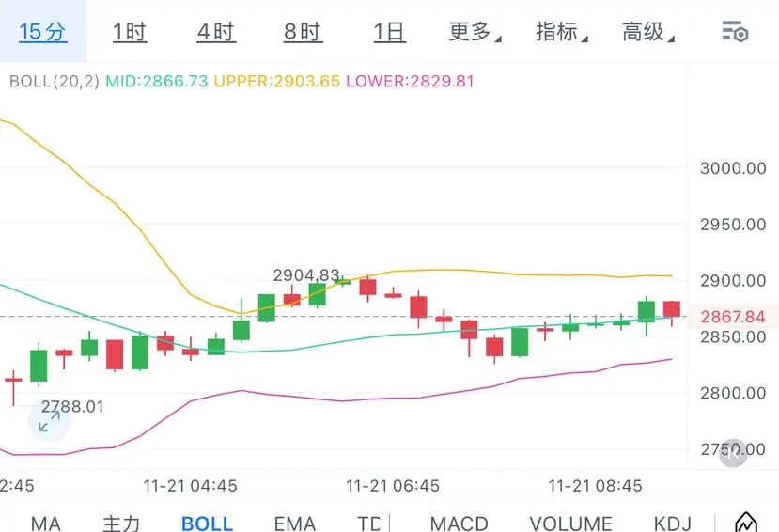Open the 更多 timeframe dropdown

(475, 32)
